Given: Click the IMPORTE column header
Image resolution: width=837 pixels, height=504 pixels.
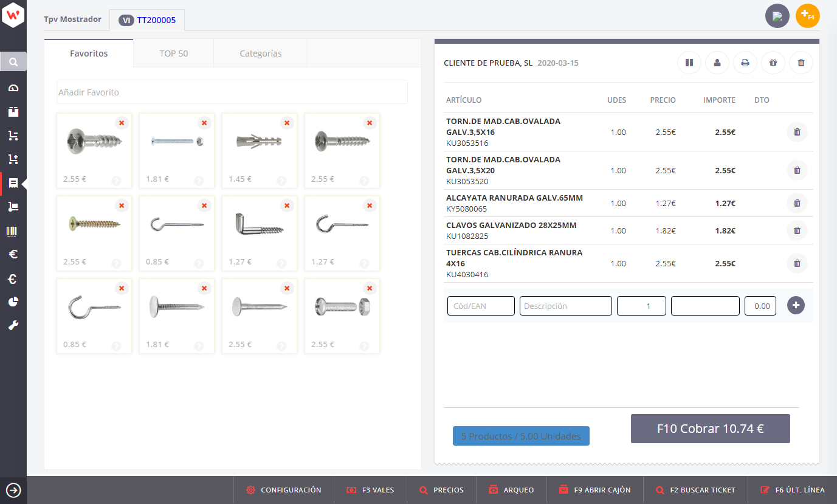Looking at the screenshot, I should pos(719,100).
